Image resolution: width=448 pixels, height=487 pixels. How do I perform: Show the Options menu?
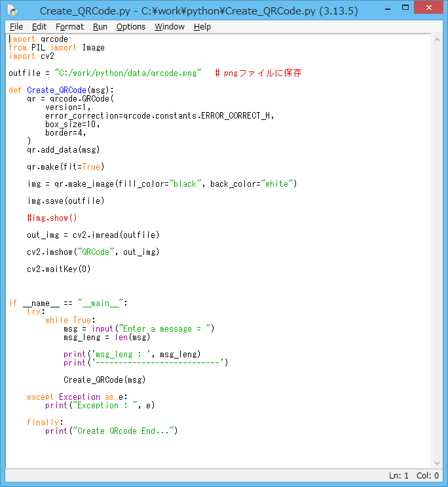pyautogui.click(x=131, y=26)
